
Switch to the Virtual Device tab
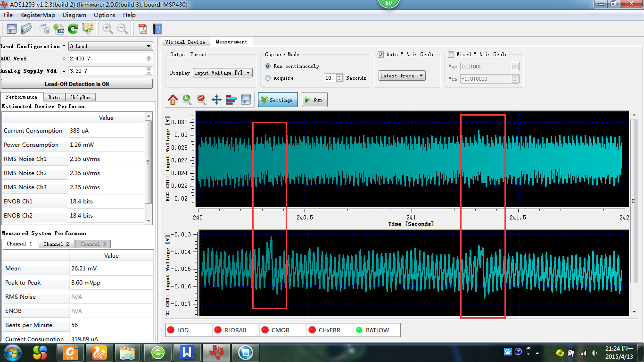pos(185,42)
